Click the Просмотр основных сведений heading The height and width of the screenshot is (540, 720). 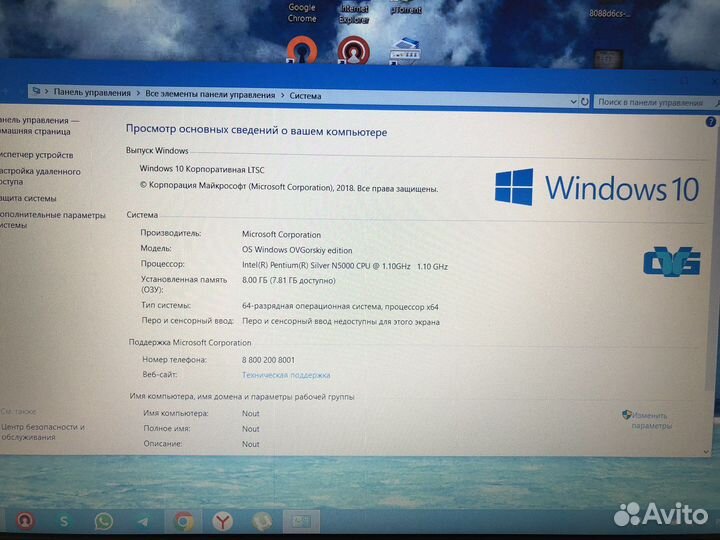click(x=256, y=130)
